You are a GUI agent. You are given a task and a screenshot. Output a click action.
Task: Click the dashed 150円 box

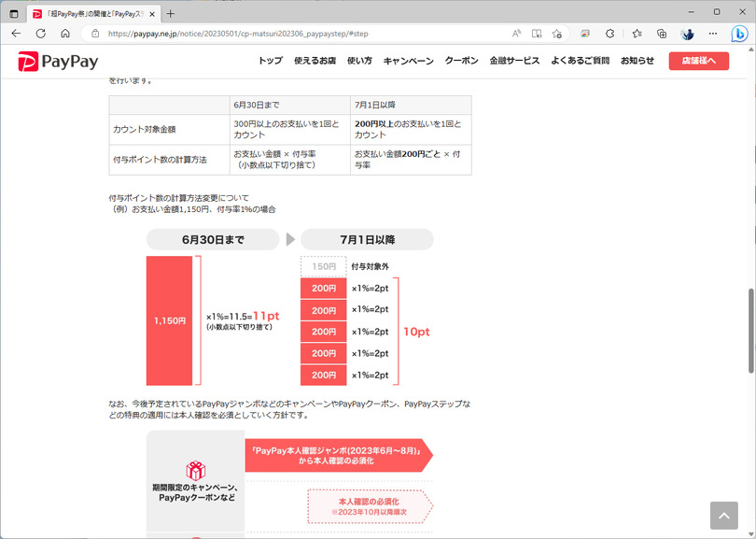pyautogui.click(x=324, y=266)
